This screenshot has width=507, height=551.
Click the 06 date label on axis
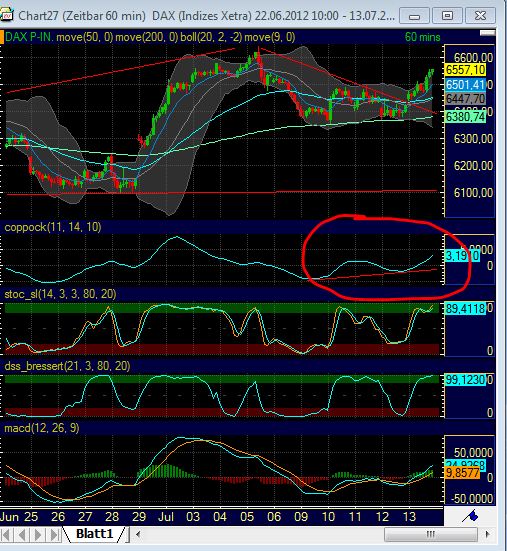274,517
